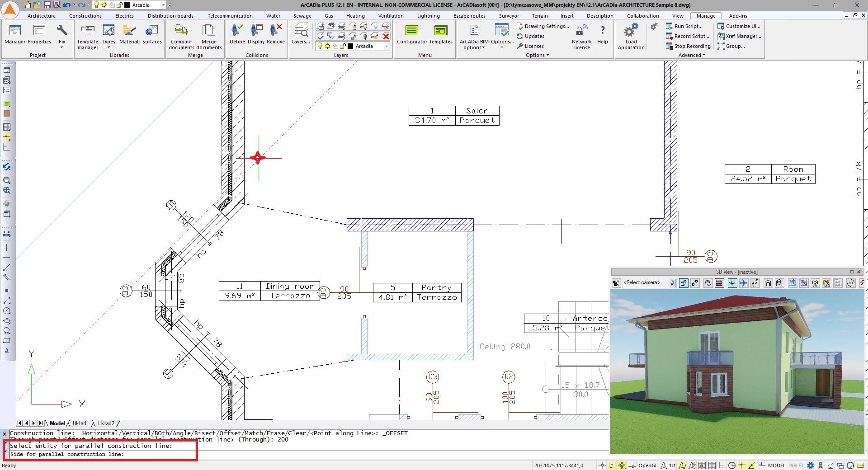
Task: Select the Define collisions tool
Action: pos(237,36)
